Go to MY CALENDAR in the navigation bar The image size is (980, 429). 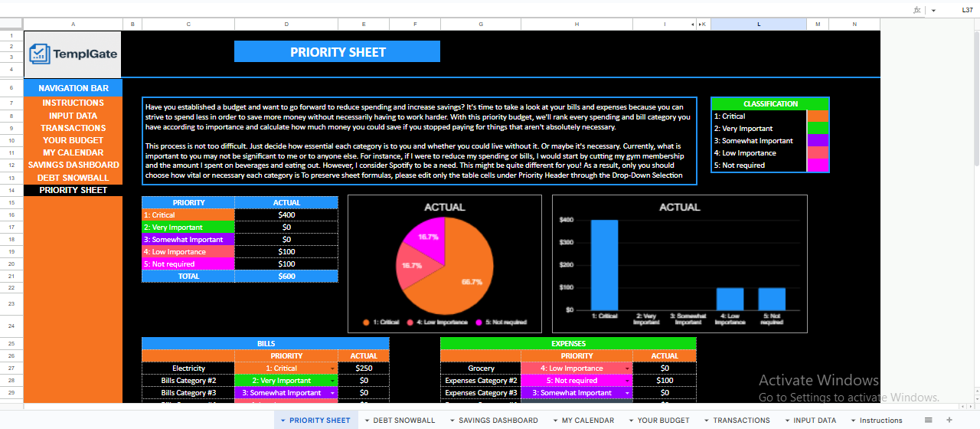(73, 152)
